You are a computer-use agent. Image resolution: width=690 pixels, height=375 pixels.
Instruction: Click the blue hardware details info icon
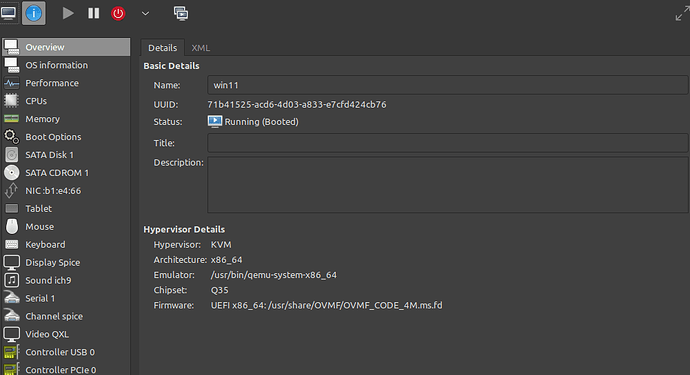pyautogui.click(x=33, y=13)
